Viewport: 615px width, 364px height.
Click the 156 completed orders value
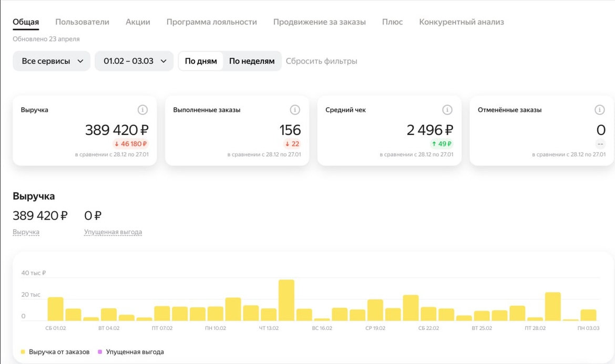[290, 130]
